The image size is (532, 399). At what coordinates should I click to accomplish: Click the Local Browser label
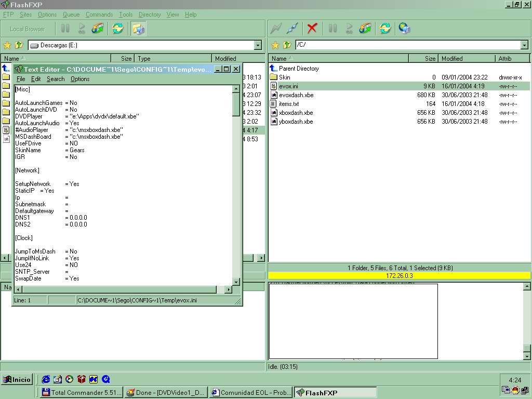27,29
